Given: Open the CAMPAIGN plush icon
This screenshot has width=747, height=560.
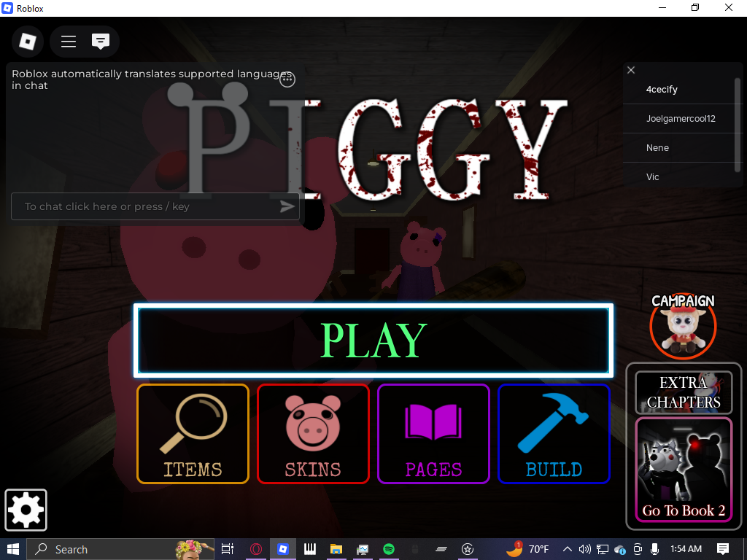Looking at the screenshot, I should 683,326.
